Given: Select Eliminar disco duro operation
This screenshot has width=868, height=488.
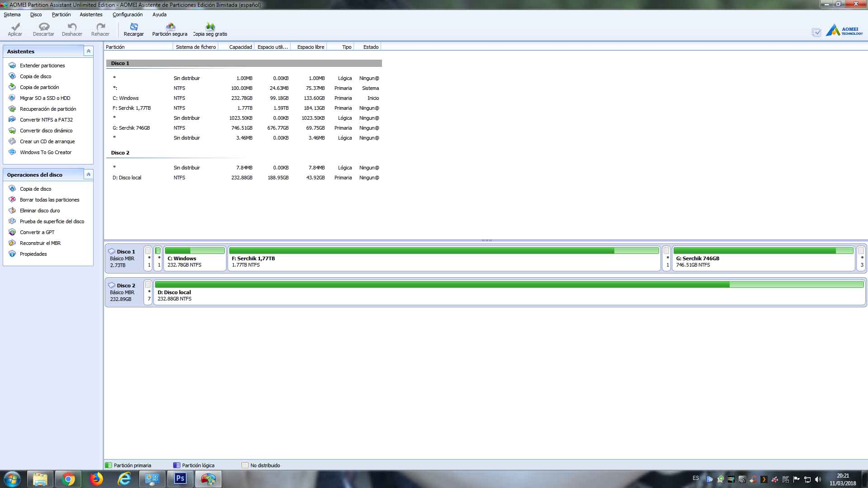Looking at the screenshot, I should [x=40, y=211].
